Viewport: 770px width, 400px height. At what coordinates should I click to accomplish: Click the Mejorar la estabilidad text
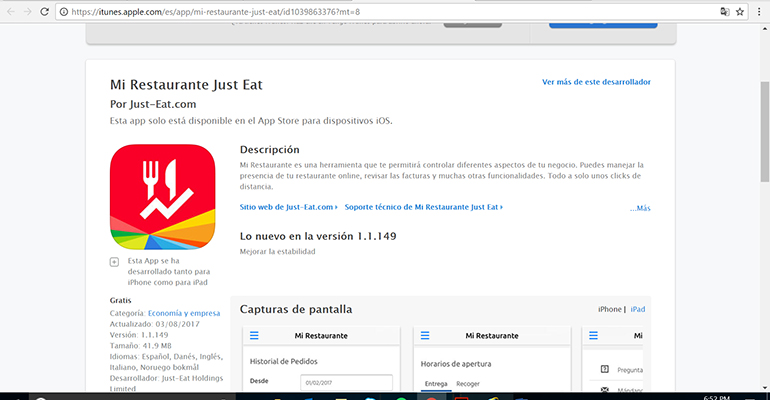pos(277,252)
